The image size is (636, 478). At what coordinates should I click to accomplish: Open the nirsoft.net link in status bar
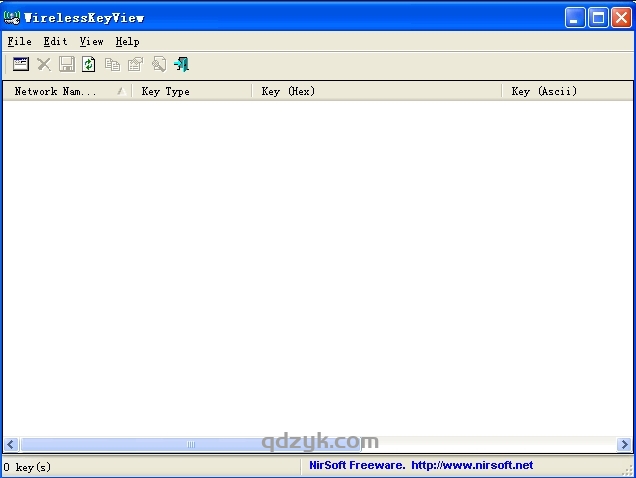click(x=471, y=465)
